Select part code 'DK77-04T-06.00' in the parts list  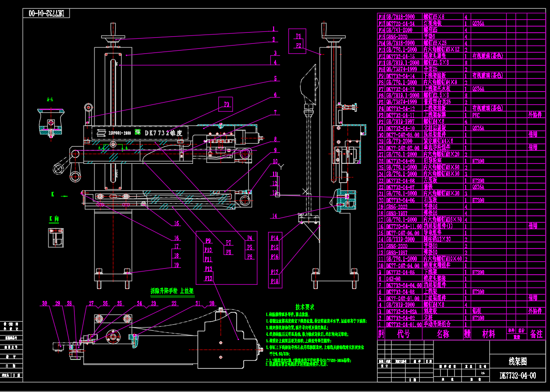pos(403,233)
